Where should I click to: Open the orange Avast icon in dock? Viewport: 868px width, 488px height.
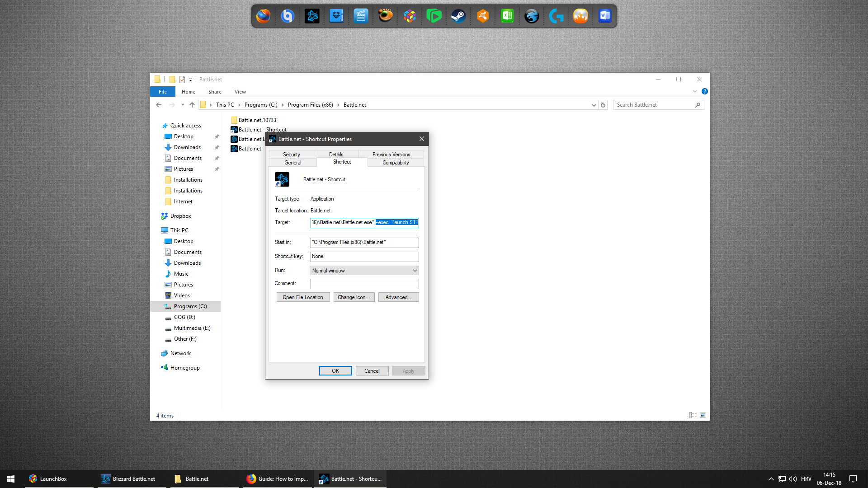483,16
